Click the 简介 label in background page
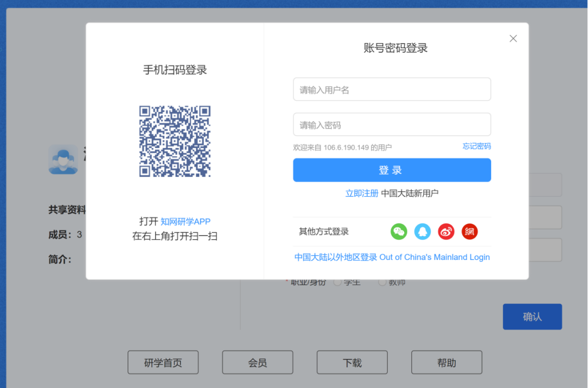The width and height of the screenshot is (588, 388). [60, 259]
